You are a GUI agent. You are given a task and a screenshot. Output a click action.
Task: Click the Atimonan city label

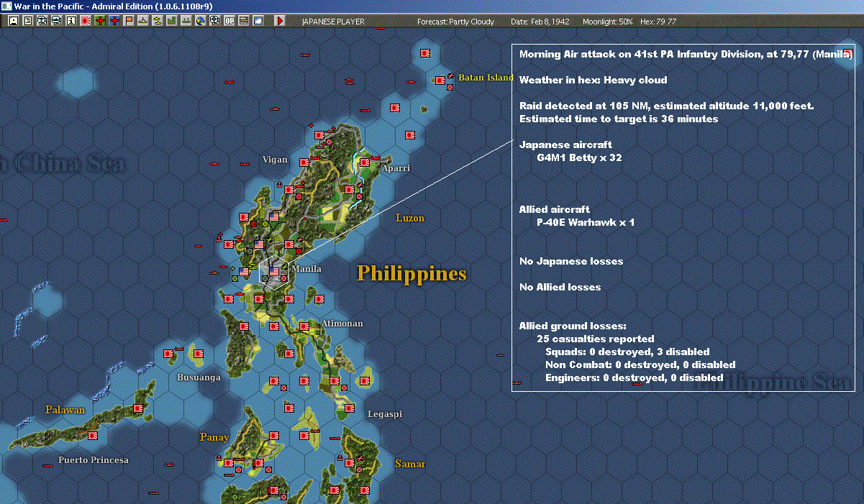click(x=342, y=324)
